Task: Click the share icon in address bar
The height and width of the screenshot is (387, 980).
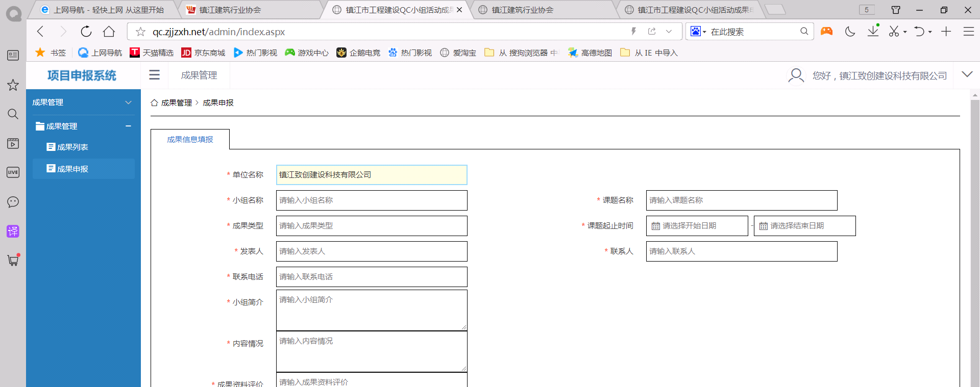Action: pos(652,31)
